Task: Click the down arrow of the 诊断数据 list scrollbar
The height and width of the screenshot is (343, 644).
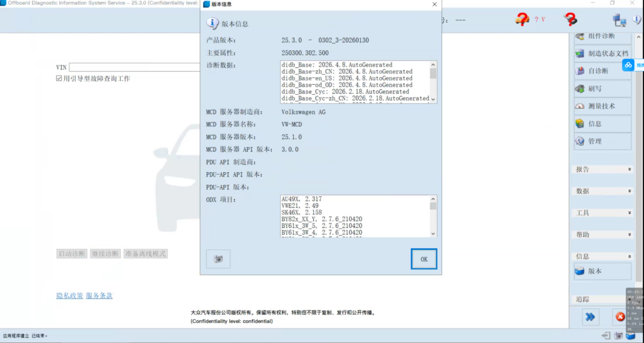Action: pyautogui.click(x=433, y=99)
